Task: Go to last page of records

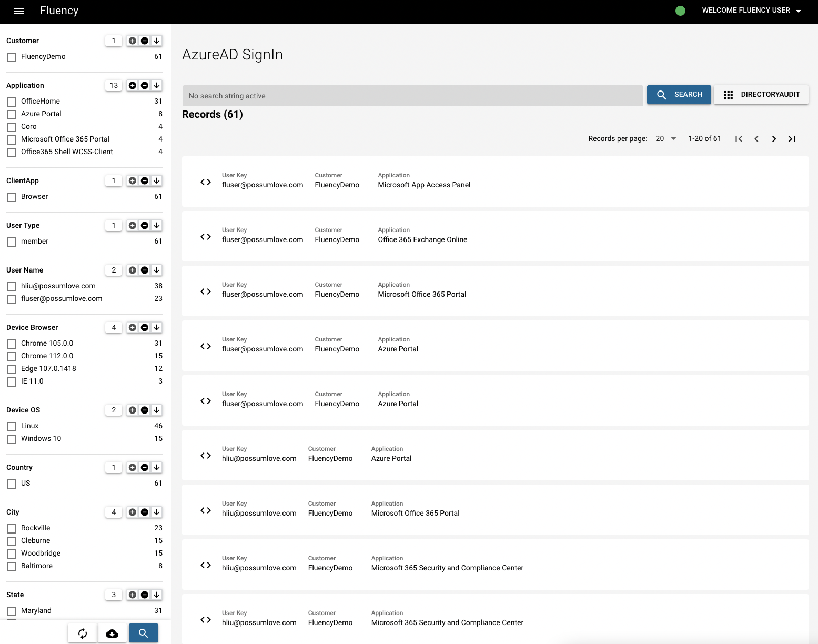Action: [x=792, y=139]
